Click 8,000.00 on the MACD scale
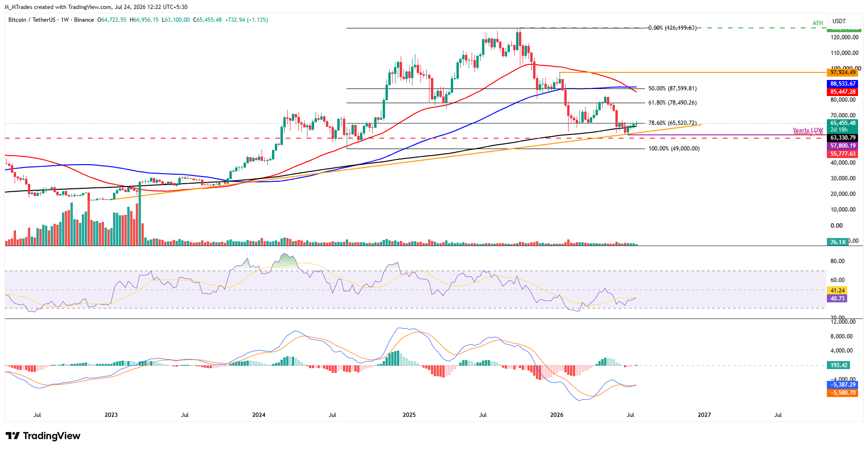This screenshot has width=868, height=450. [x=842, y=336]
